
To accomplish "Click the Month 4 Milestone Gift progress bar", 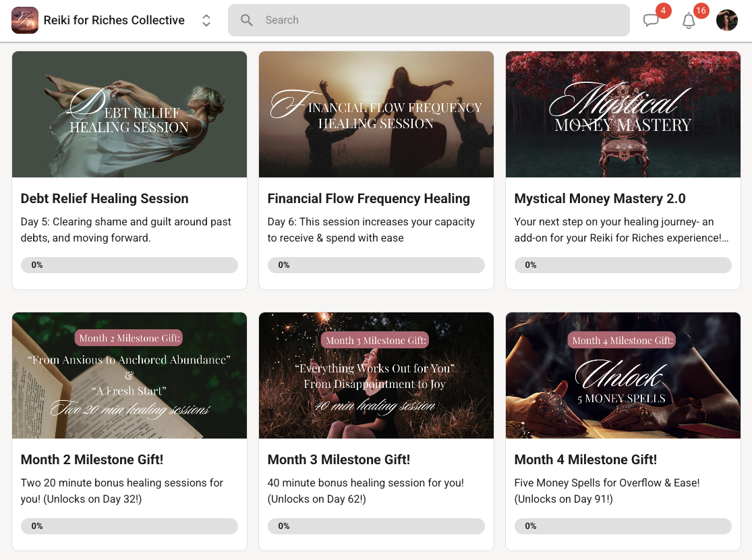I will tap(623, 526).
